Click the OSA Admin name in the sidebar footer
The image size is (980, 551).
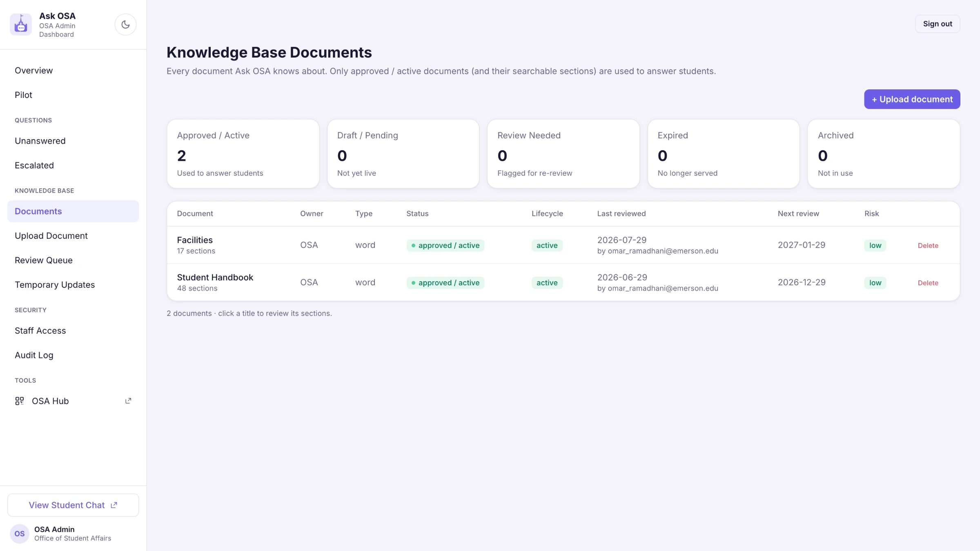54,529
